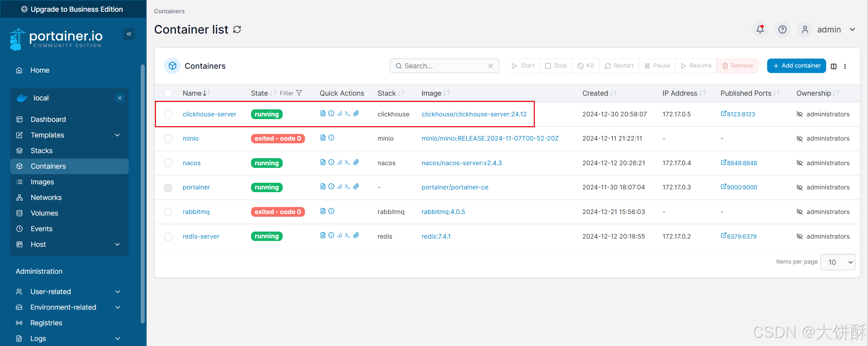Screen dimensions: 868x346
Task: Refresh the Container list via reload icon
Action: pos(237,30)
